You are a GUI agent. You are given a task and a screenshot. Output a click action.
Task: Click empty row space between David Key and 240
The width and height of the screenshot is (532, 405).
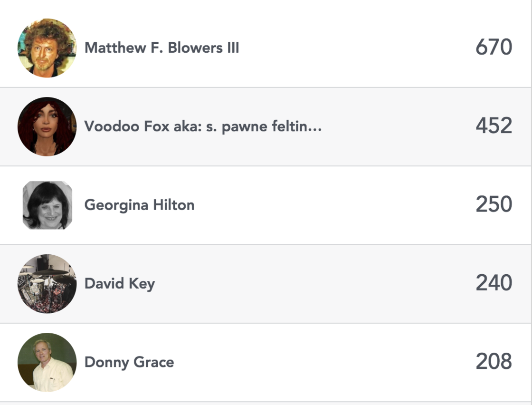click(x=313, y=284)
